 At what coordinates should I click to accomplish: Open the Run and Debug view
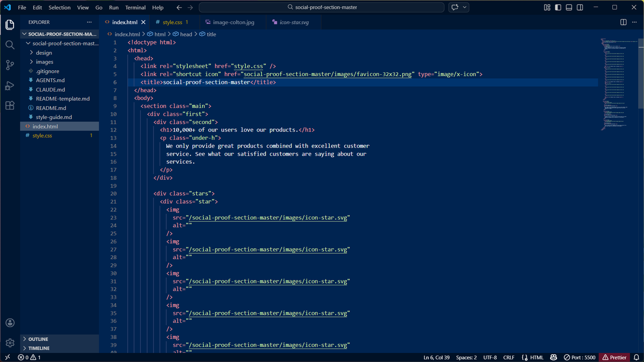[x=10, y=85]
